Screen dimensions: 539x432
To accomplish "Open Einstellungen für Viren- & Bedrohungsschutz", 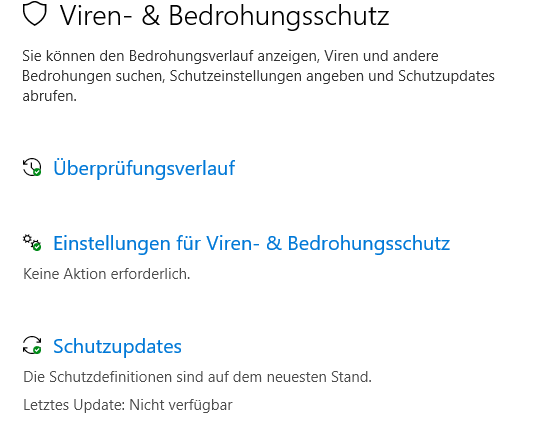I will coord(251,243).
